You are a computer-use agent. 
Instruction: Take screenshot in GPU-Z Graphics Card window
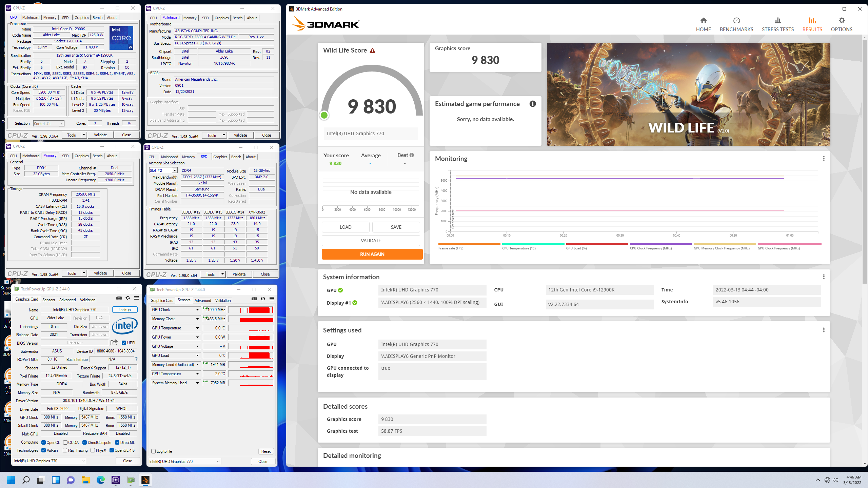(x=119, y=298)
